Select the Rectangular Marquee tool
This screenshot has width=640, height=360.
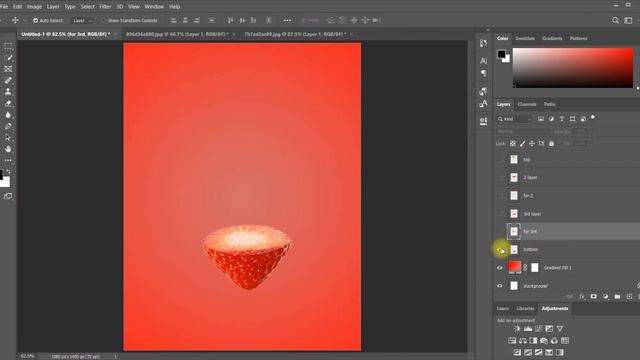[8, 46]
